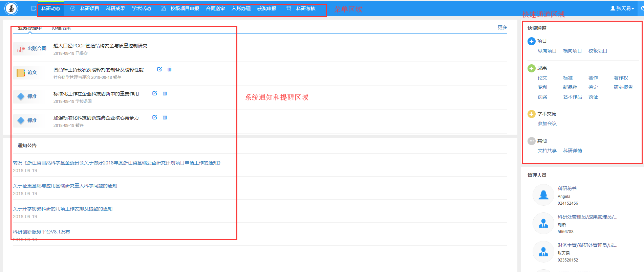644x272 pixels.
Task: Click the gray ellipsis icon beside 其他
Action: (531, 141)
